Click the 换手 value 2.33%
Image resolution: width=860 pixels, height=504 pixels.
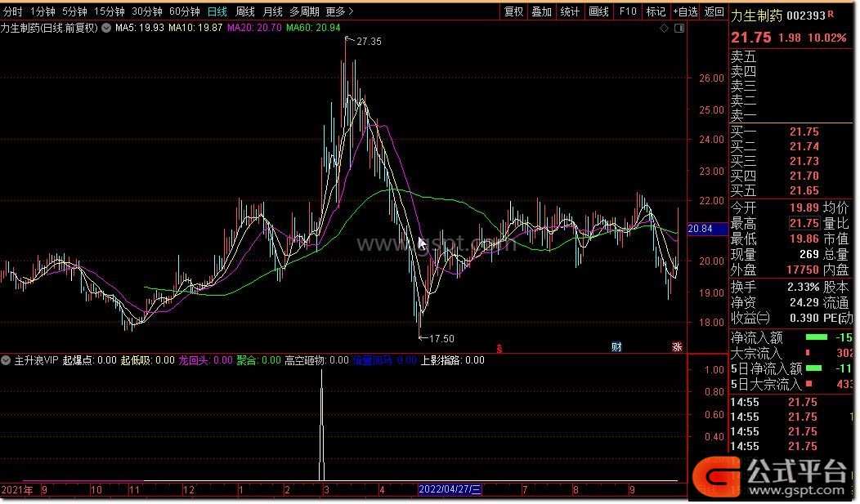[x=803, y=287]
